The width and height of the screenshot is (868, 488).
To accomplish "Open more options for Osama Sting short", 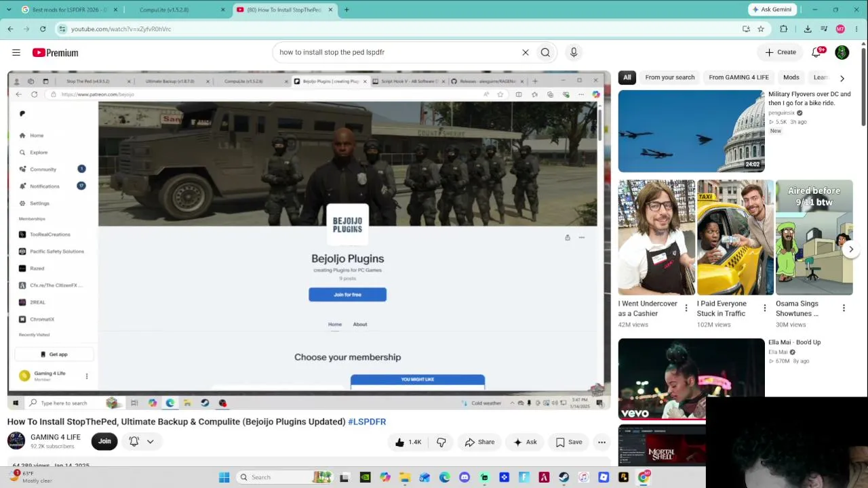I will (x=844, y=308).
